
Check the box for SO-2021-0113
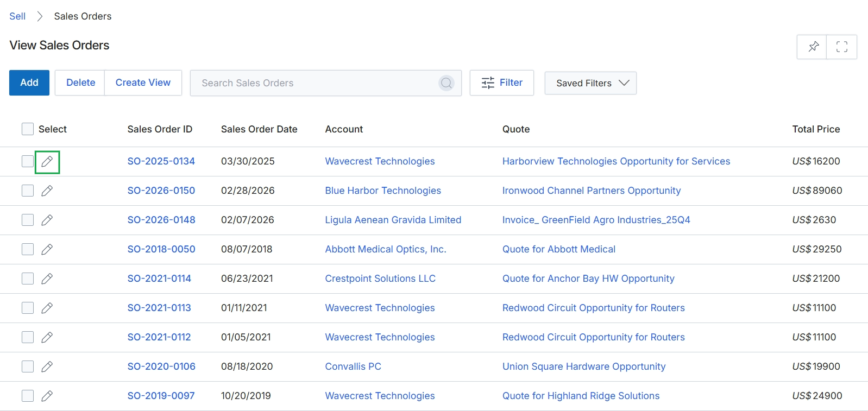(x=28, y=308)
